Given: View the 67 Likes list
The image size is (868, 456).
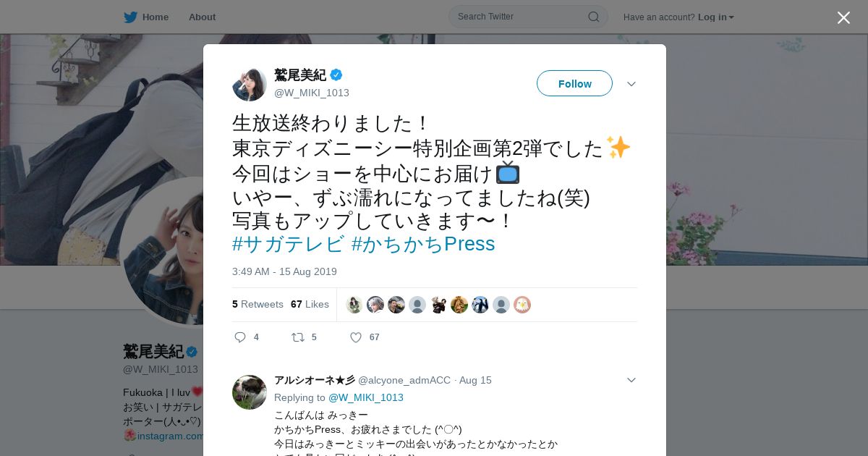Looking at the screenshot, I should pos(310,304).
